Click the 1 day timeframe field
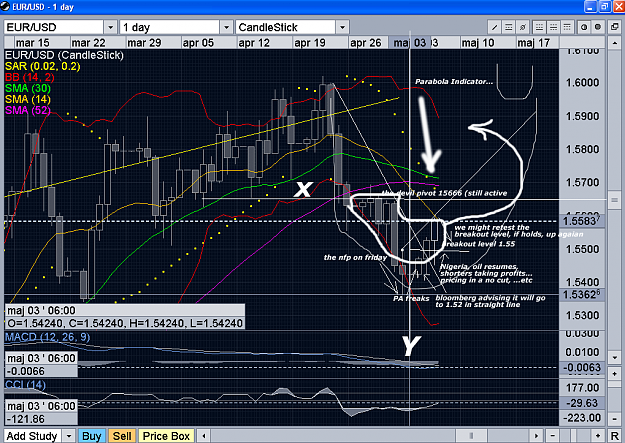Viewport: 625px width, 443px height. click(x=170, y=27)
